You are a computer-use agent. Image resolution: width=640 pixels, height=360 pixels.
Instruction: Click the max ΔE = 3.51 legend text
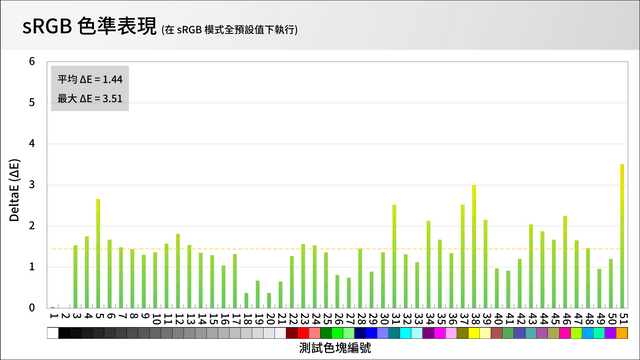[90, 98]
